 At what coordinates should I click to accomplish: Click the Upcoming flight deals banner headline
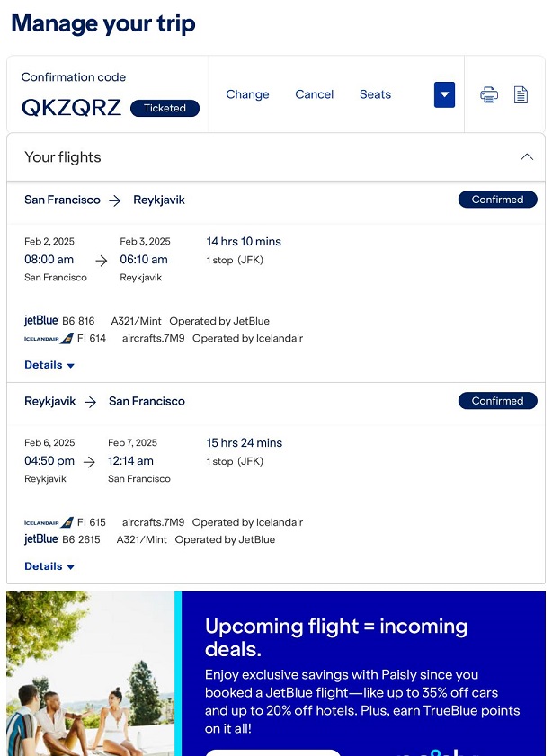336,637
